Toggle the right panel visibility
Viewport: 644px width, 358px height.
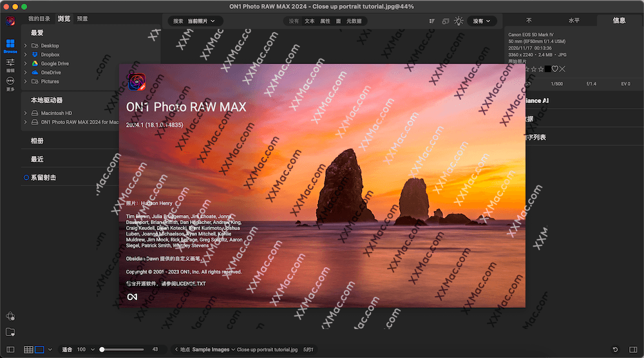(633, 350)
